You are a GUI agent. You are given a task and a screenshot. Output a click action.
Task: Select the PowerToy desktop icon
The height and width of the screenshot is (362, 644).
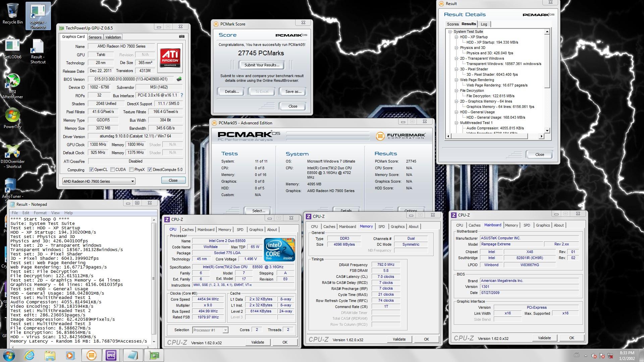point(12,119)
